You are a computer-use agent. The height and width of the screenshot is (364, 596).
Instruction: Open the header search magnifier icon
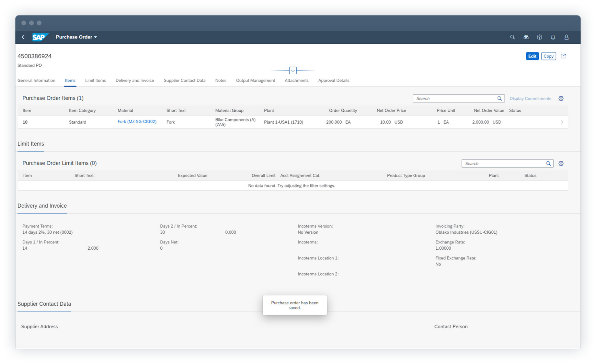[x=512, y=37]
